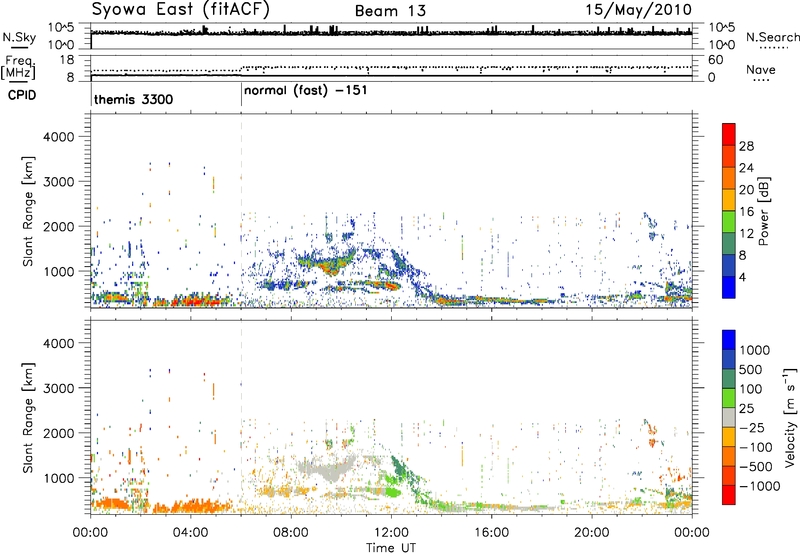Click the '1000' tick on the velocity colorbar

755,350
